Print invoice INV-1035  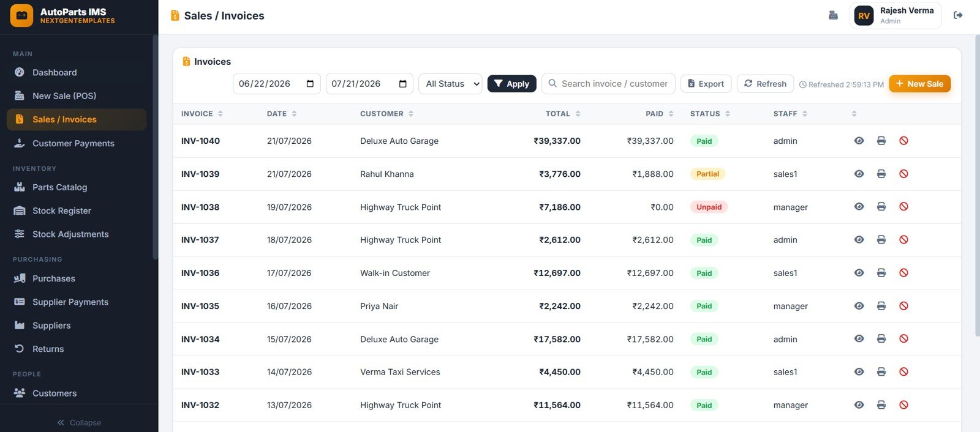coord(881,306)
